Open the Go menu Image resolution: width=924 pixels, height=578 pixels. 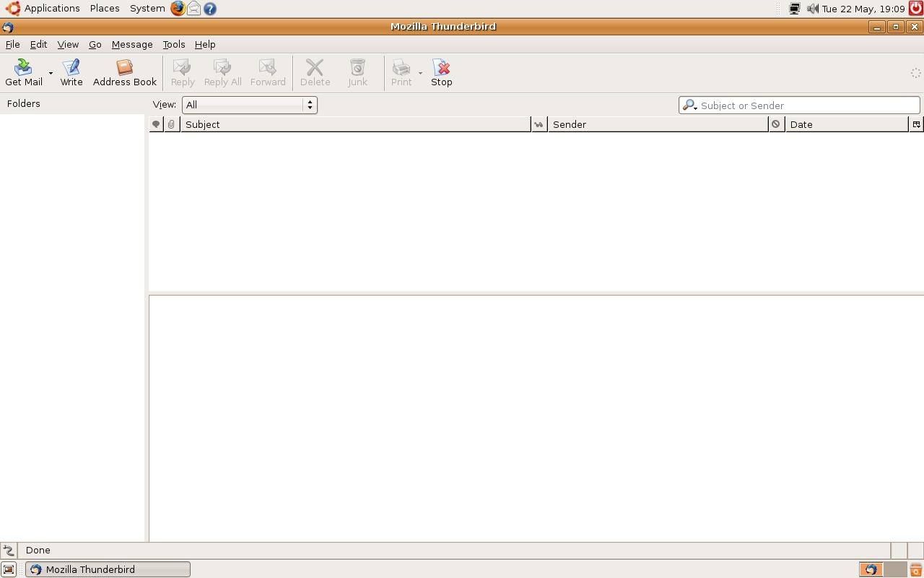[95, 44]
